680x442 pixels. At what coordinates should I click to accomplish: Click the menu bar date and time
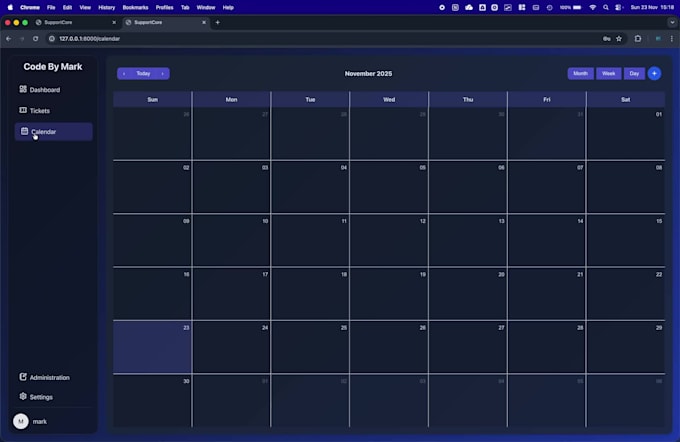pos(652,7)
